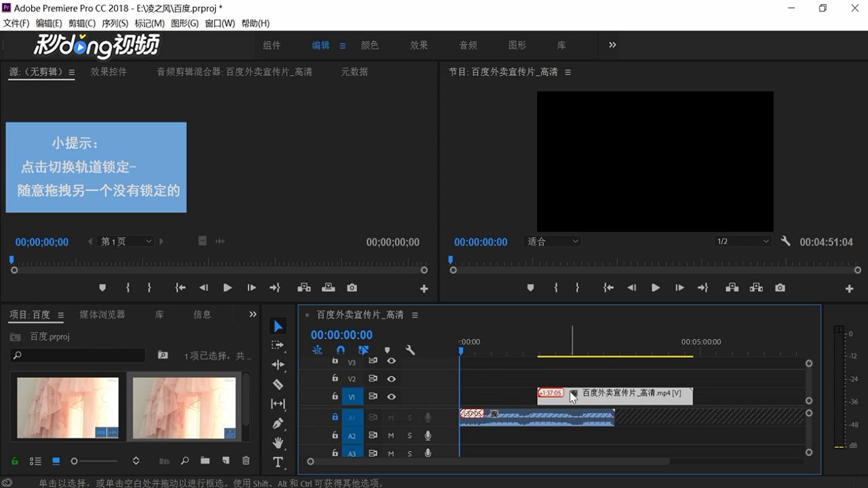
Task: Toggle V2 track output eye
Action: pos(391,379)
